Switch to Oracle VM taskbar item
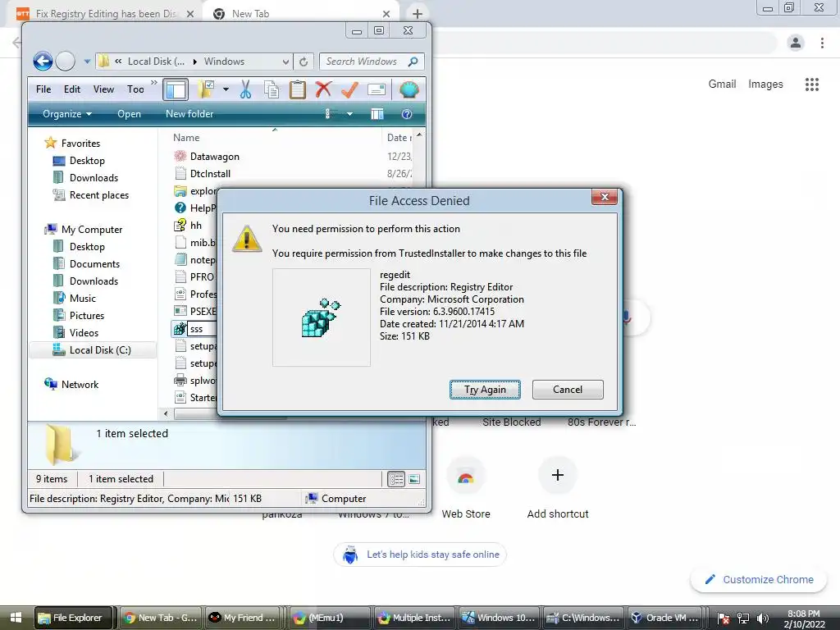This screenshot has width=840, height=630. (664, 618)
